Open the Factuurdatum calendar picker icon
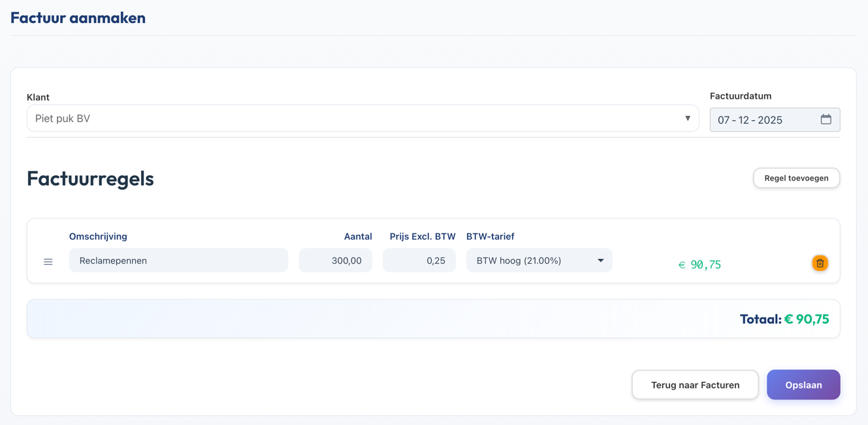Screen dimensions: 868x425 coord(826,120)
